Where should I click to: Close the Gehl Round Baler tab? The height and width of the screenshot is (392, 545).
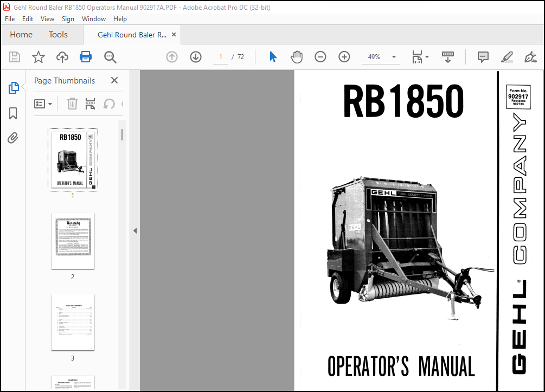coord(174,34)
